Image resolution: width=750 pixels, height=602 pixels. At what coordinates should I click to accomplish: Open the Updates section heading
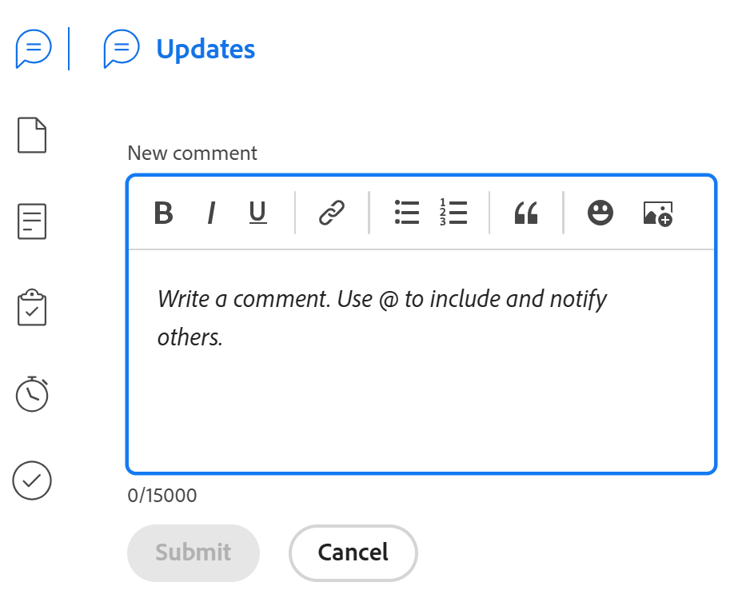point(206,49)
